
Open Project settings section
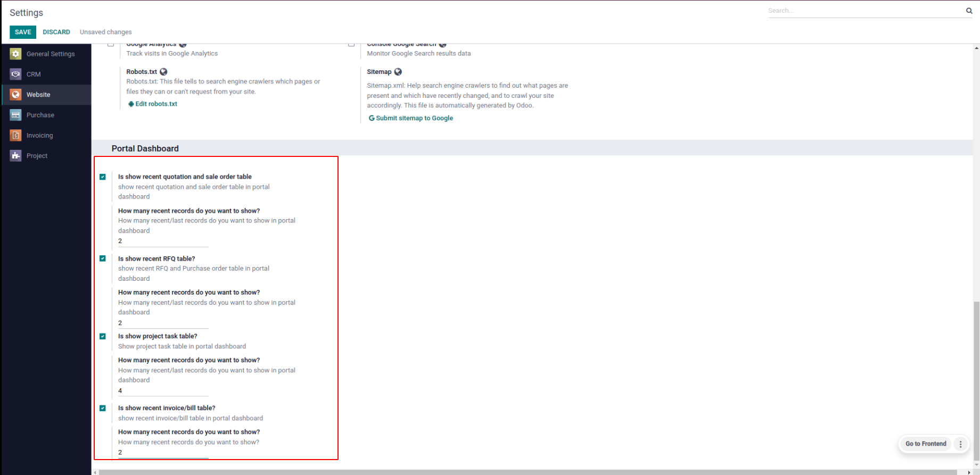pyautogui.click(x=46, y=156)
